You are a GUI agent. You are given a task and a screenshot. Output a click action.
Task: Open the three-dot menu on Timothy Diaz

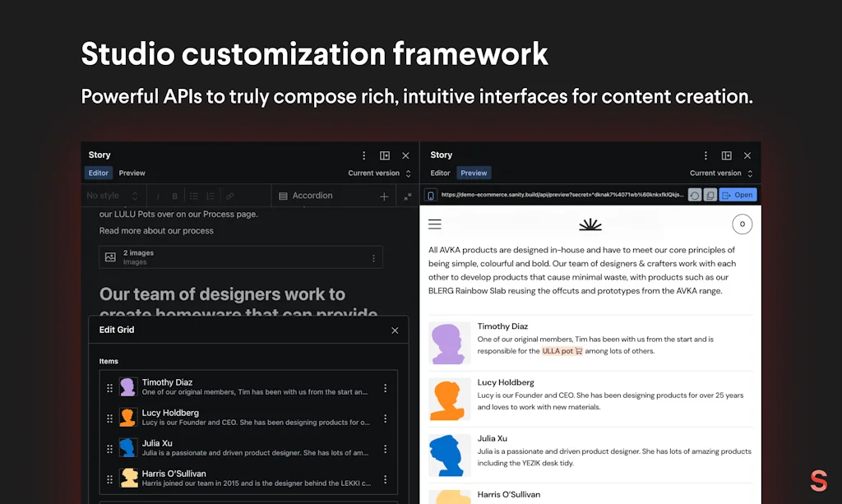386,386
